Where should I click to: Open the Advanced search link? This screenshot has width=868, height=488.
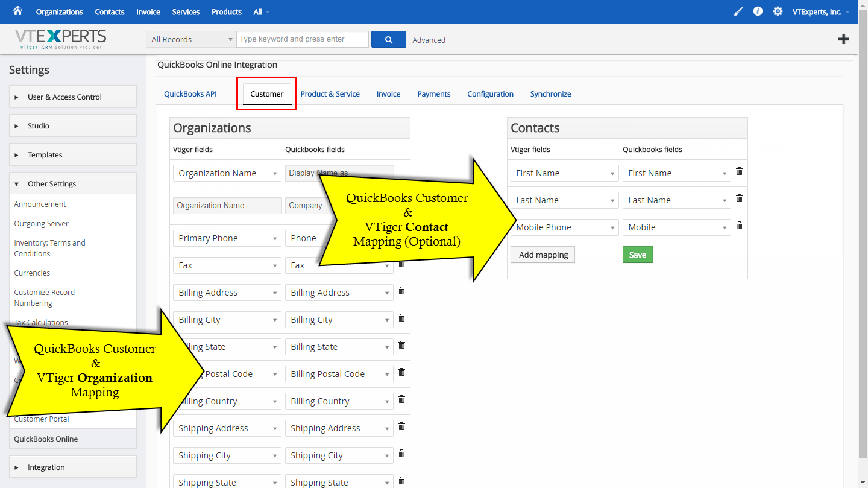[429, 40]
